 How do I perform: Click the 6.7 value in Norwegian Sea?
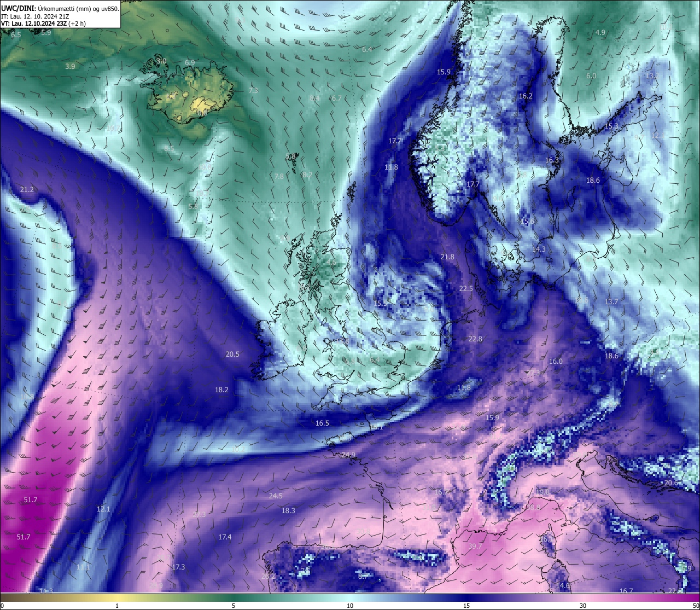(x=336, y=98)
